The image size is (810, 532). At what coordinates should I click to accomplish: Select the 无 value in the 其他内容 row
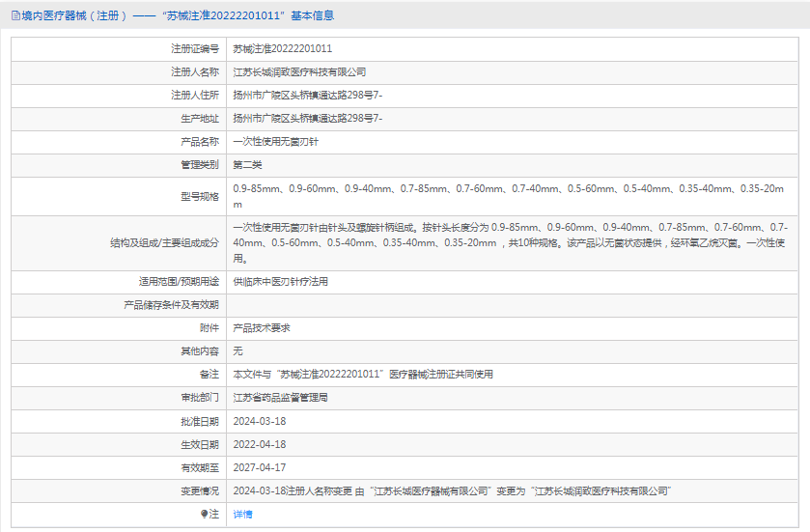coord(237,351)
